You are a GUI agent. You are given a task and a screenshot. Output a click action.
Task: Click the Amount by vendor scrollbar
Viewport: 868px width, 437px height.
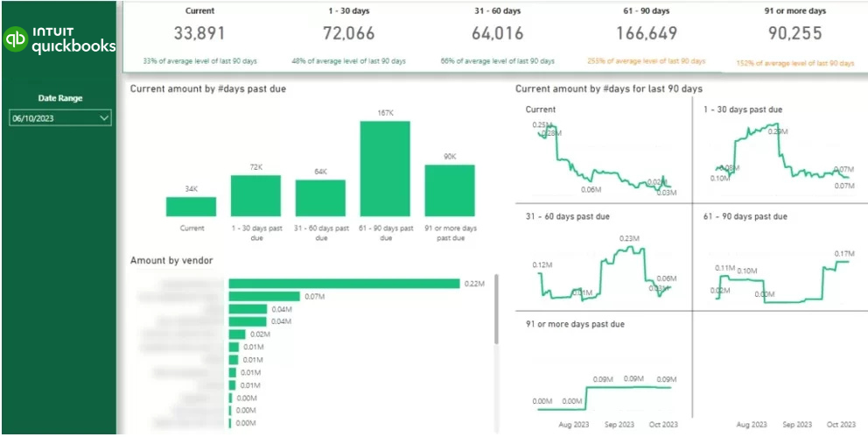pos(497,307)
